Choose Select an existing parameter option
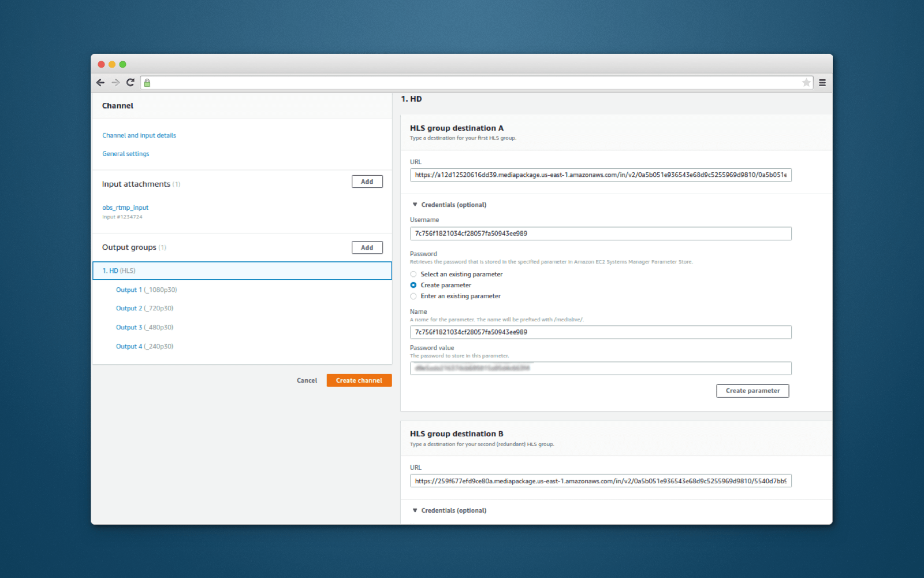The image size is (924, 578). tap(413, 275)
